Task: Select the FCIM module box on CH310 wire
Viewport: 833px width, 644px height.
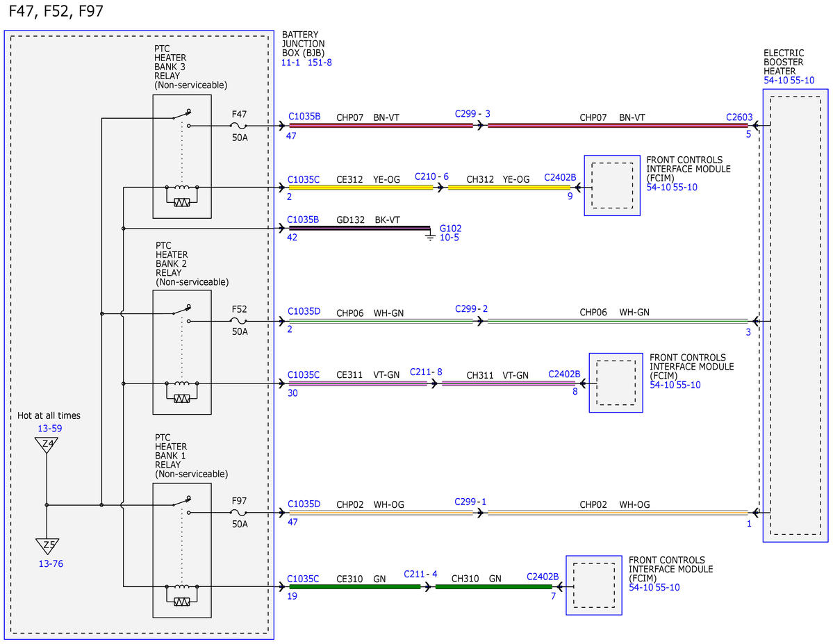Action: (x=594, y=586)
